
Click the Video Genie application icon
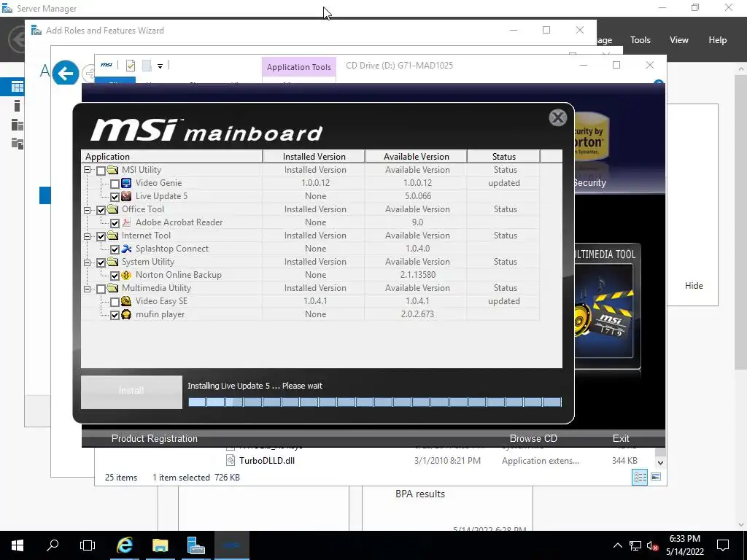click(126, 183)
